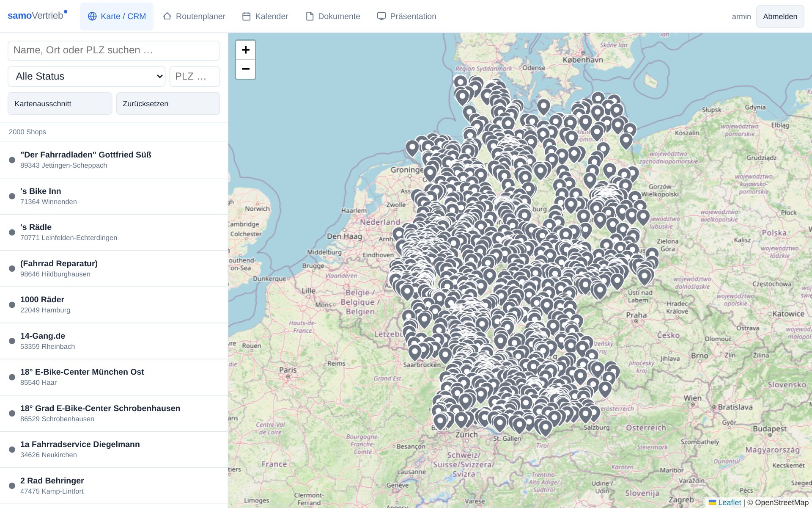
Task: Click status dot next to 2 Rad Behringer
Action: (x=12, y=486)
